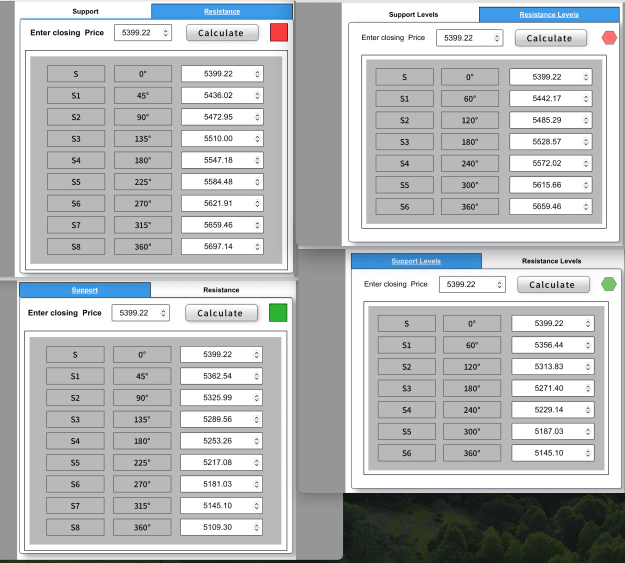Click the 5615.66 value field
Screen dimensions: 625x563
tap(550, 185)
